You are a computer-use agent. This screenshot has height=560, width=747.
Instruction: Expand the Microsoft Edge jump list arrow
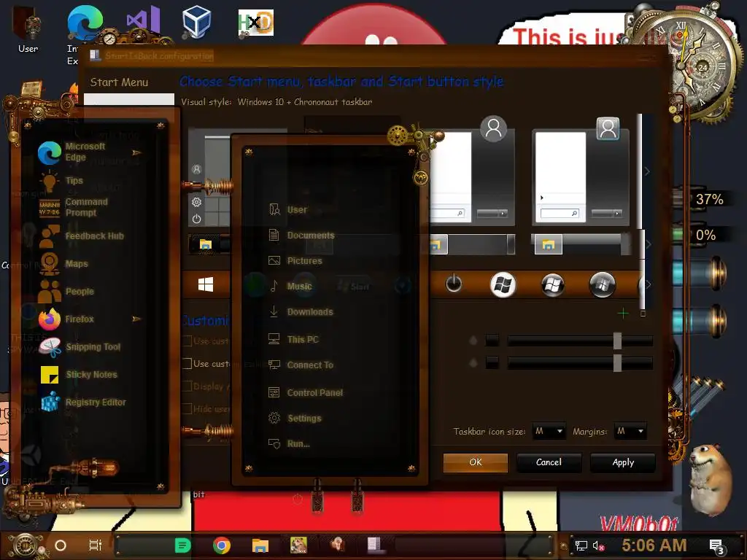(x=136, y=152)
